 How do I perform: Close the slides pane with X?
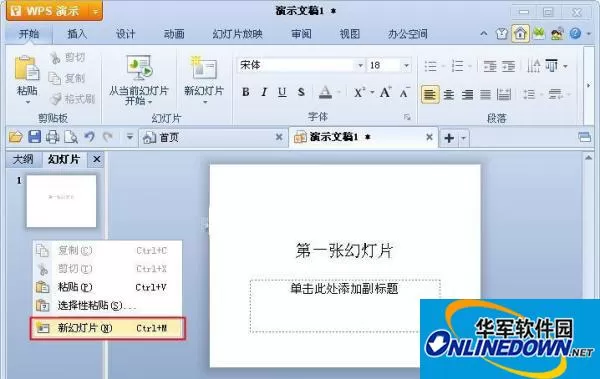click(x=96, y=159)
